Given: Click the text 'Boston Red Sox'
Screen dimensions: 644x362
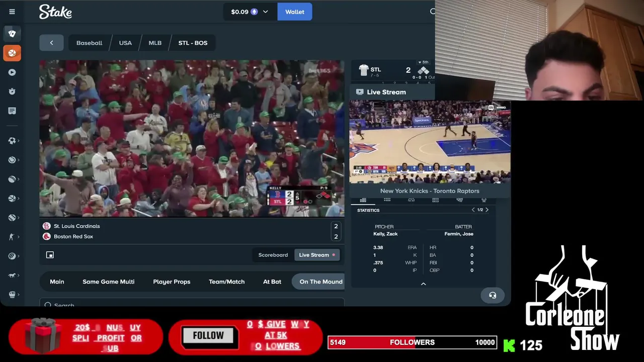Looking at the screenshot, I should click(x=73, y=236).
